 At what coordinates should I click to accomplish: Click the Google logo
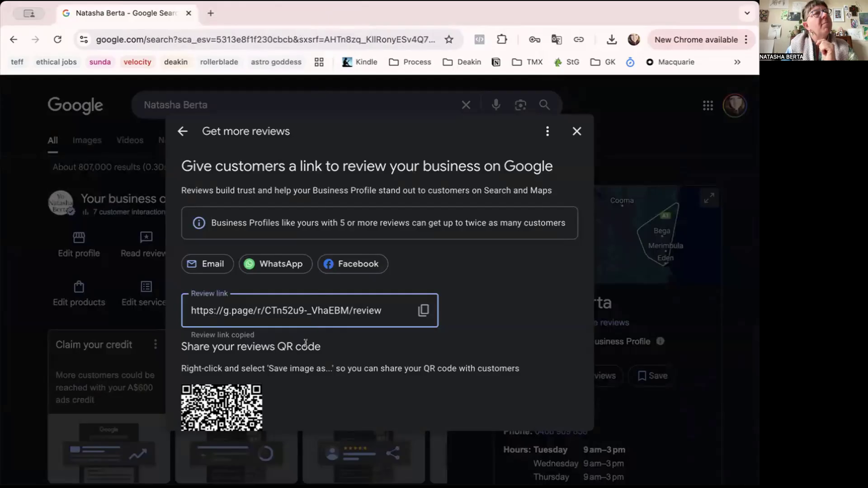[x=75, y=105]
